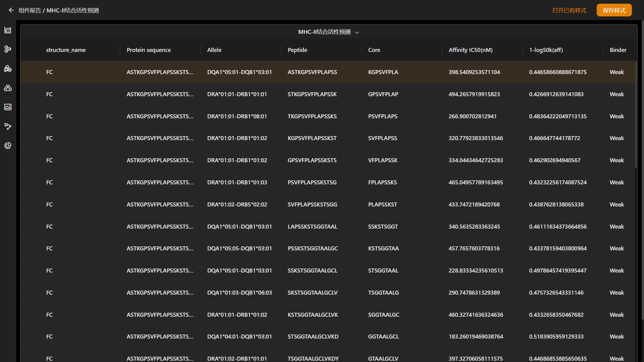Click core cell PSVFPLAPS
The height and width of the screenshot is (362, 644).
[383, 116]
